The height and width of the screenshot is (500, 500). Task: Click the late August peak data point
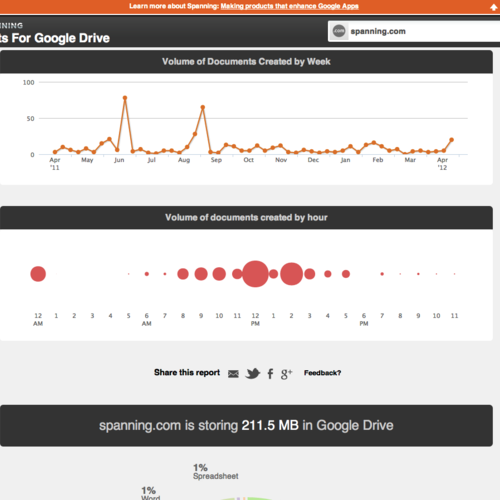click(203, 107)
